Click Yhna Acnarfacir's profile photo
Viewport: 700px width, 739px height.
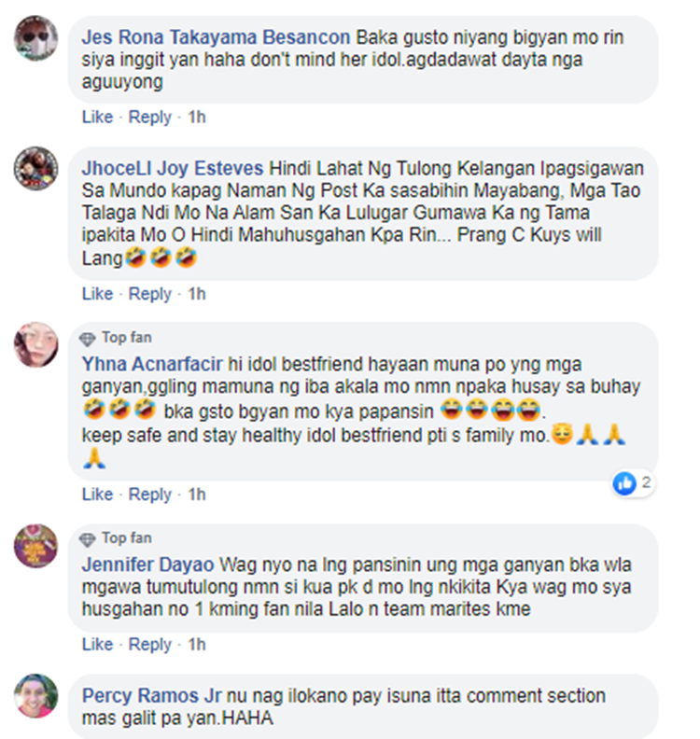point(35,344)
